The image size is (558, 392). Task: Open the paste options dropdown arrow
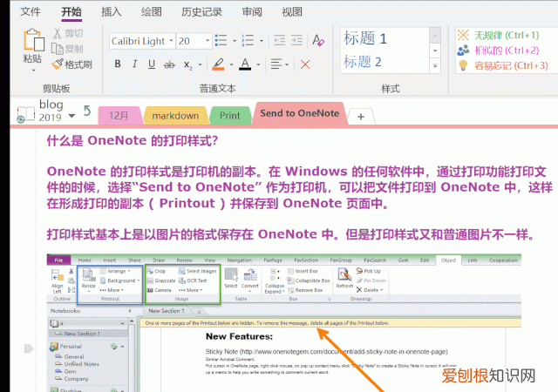click(33, 71)
